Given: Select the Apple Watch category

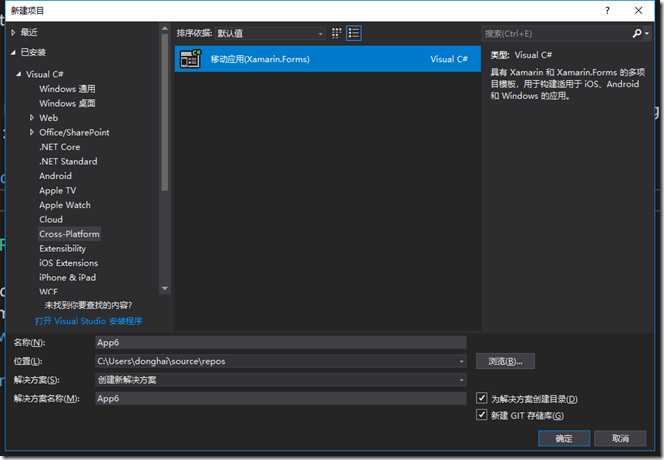Looking at the screenshot, I should [x=65, y=205].
